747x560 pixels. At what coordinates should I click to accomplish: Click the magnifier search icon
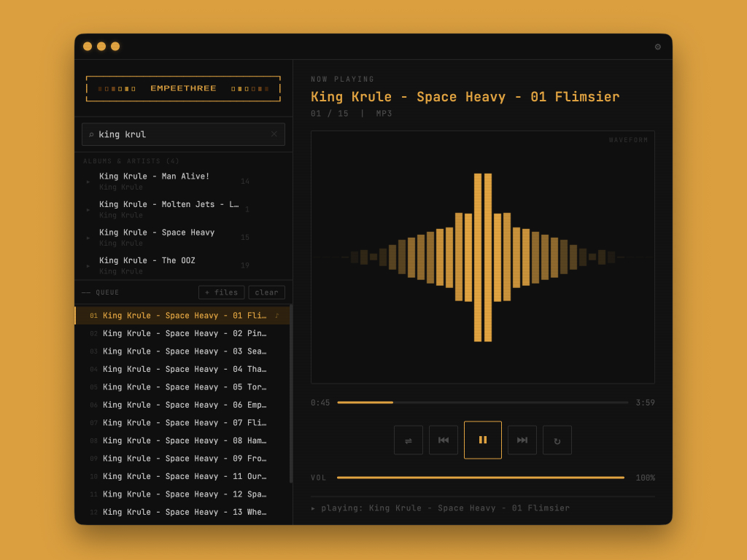coord(91,134)
